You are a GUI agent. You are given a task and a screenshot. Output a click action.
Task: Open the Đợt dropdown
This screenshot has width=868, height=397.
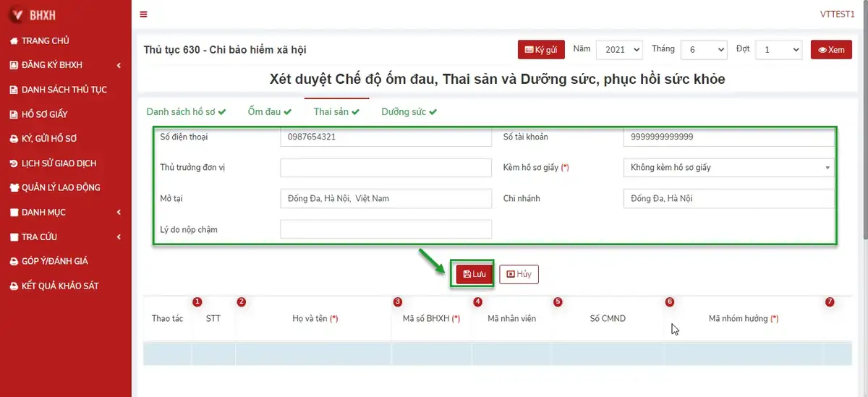[x=779, y=50]
